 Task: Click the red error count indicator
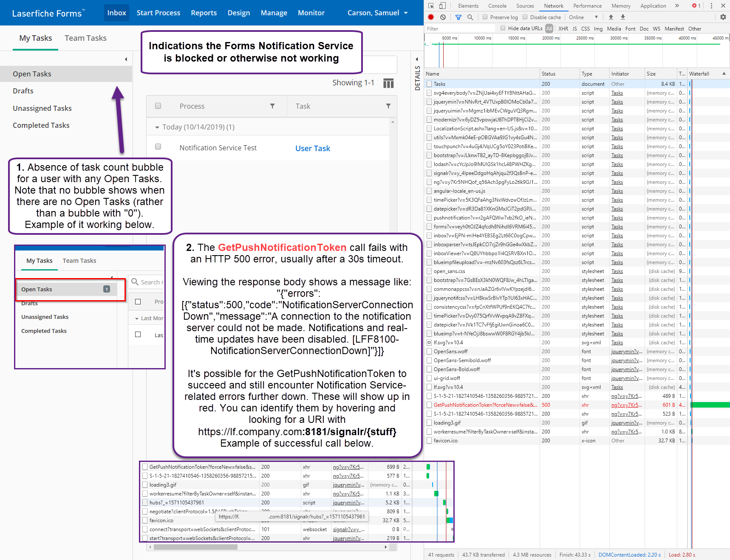(696, 6)
